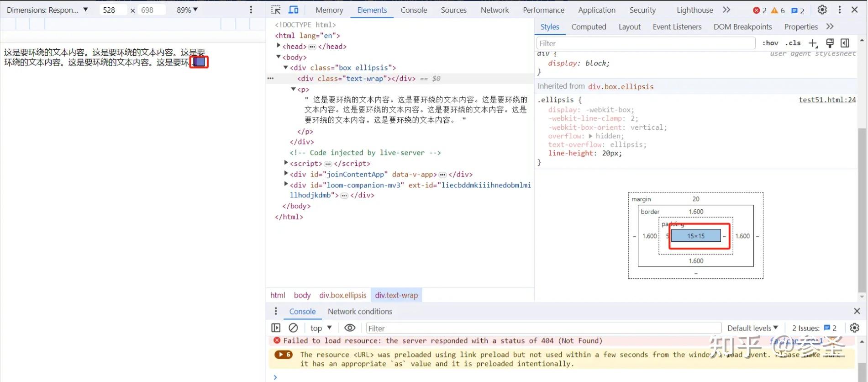Click the 2 Issues link in console toolbar
The image size is (868, 382).
coord(814,328)
